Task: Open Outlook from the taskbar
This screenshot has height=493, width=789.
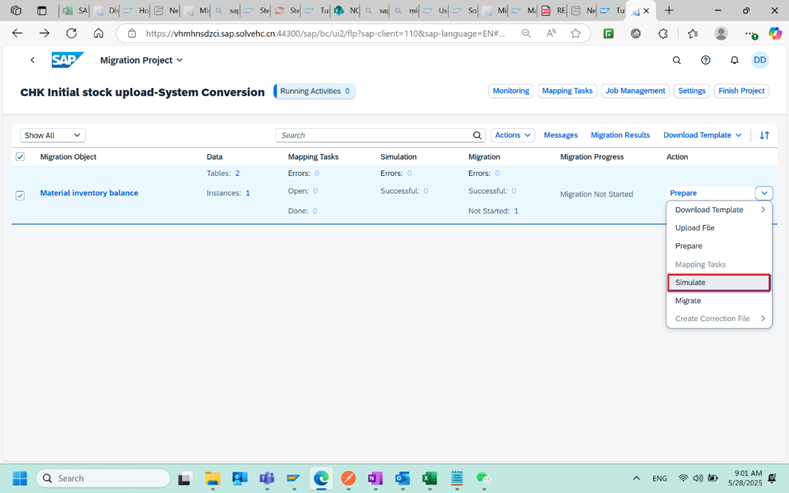Action: pyautogui.click(x=402, y=478)
